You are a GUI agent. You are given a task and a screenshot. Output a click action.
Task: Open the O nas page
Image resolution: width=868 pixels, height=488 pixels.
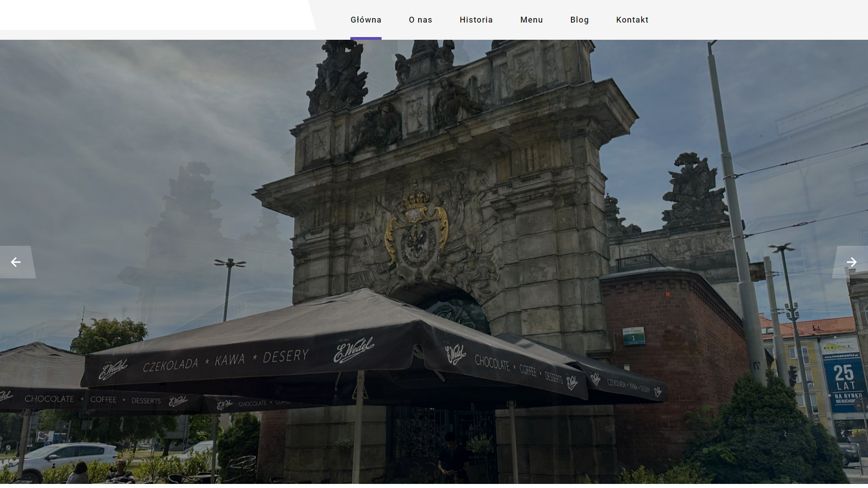pyautogui.click(x=420, y=20)
